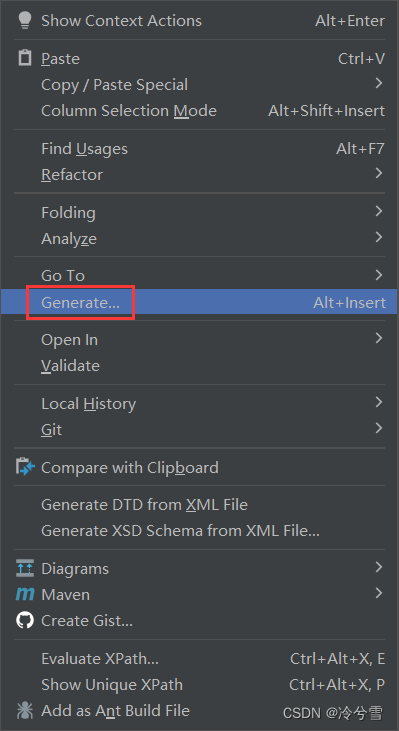Click the clipboard Paste icon

tap(24, 58)
